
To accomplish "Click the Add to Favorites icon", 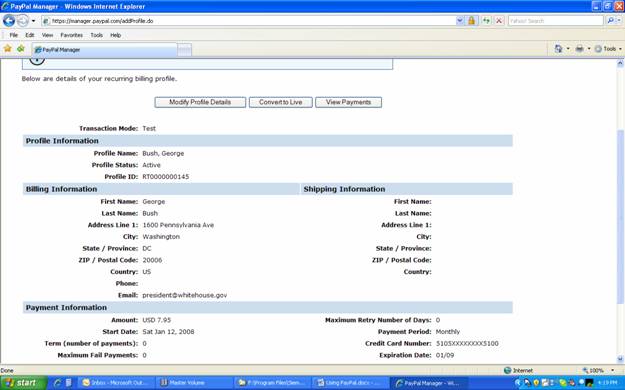I will [21, 49].
